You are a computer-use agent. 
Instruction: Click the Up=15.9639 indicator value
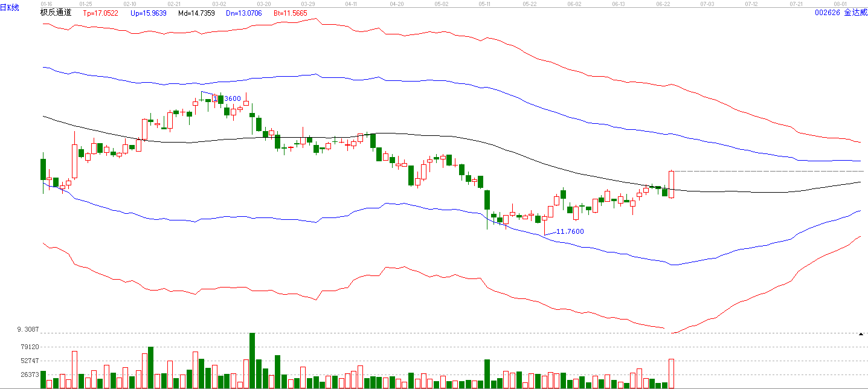[x=148, y=13]
